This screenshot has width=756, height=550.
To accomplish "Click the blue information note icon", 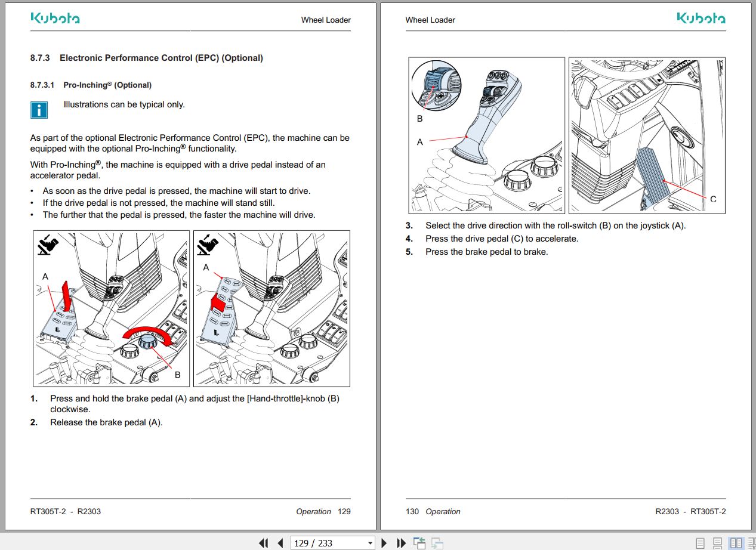I will pos(39,110).
